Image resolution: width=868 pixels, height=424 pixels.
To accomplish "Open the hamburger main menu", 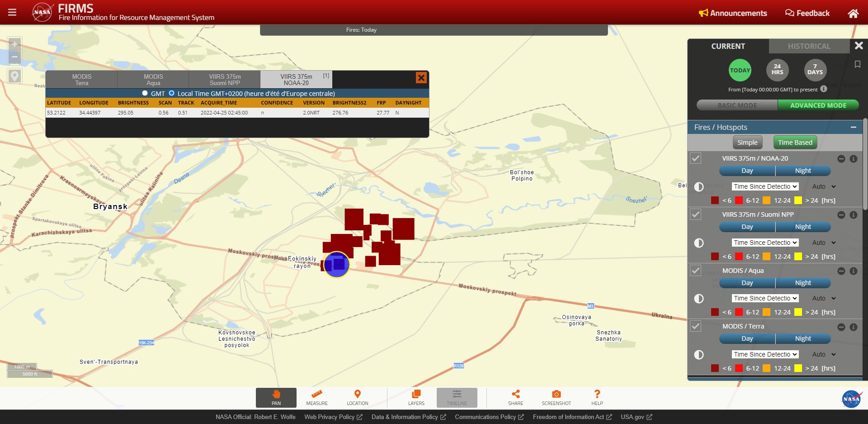I will pyautogui.click(x=12, y=12).
